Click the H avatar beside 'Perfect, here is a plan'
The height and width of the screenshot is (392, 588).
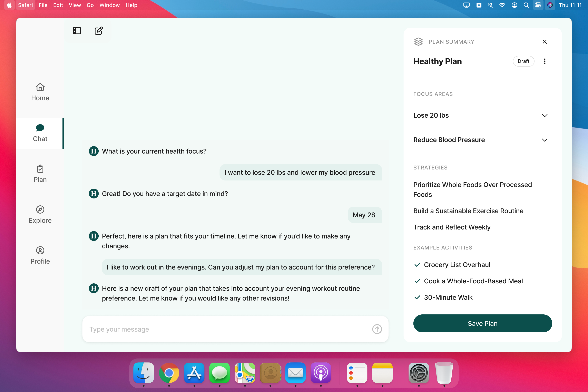[94, 236]
